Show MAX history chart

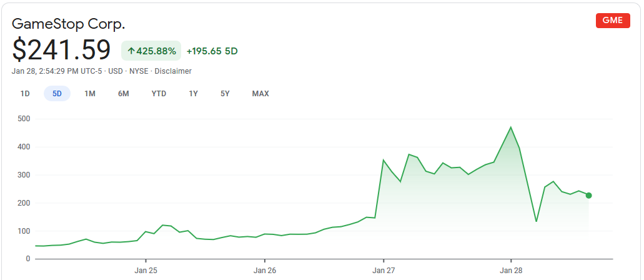point(260,94)
